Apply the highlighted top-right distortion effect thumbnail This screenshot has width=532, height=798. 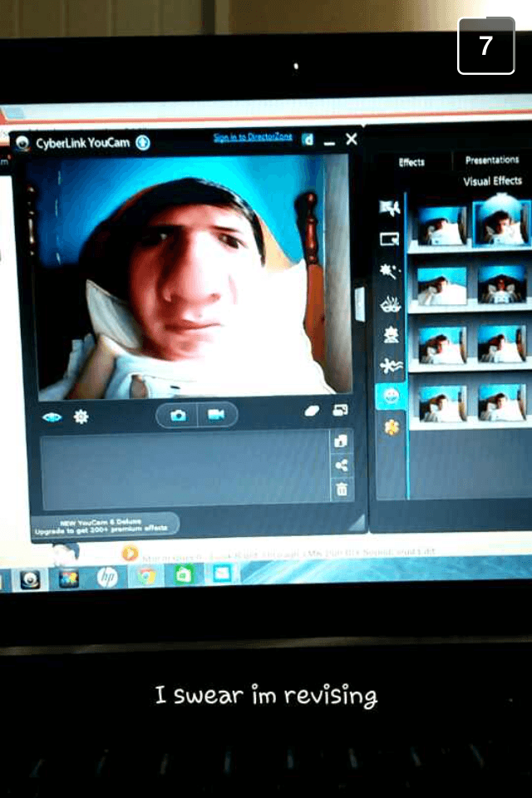click(x=501, y=221)
